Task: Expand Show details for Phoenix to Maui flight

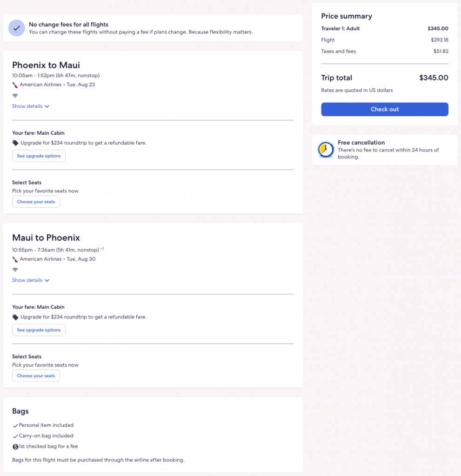Action: coord(31,106)
